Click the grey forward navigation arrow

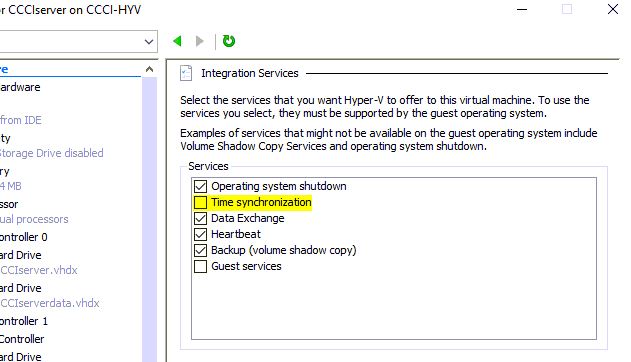pyautogui.click(x=200, y=41)
